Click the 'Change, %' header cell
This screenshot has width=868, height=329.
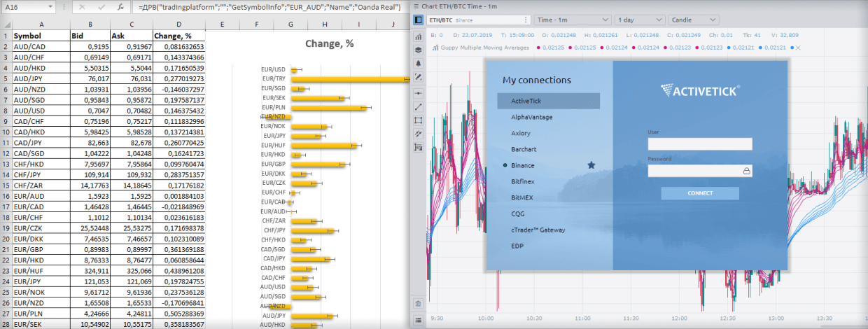tap(179, 35)
